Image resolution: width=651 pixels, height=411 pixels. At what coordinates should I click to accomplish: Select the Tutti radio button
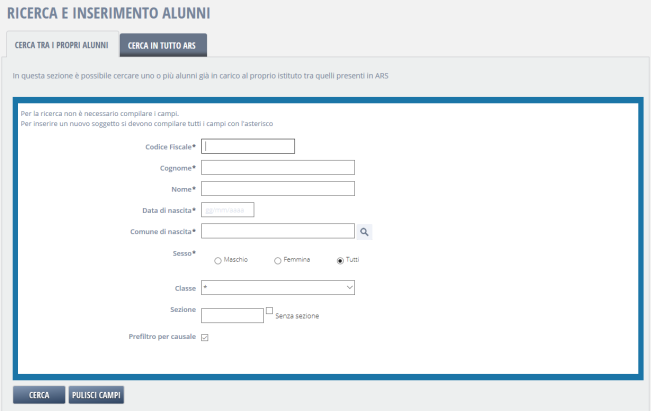pos(340,260)
